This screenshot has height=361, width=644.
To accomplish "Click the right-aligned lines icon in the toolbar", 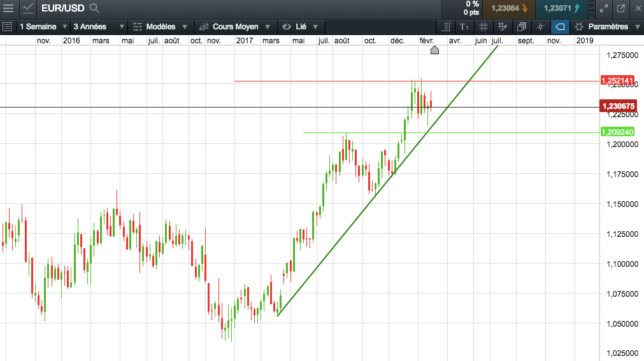I will coord(445,27).
